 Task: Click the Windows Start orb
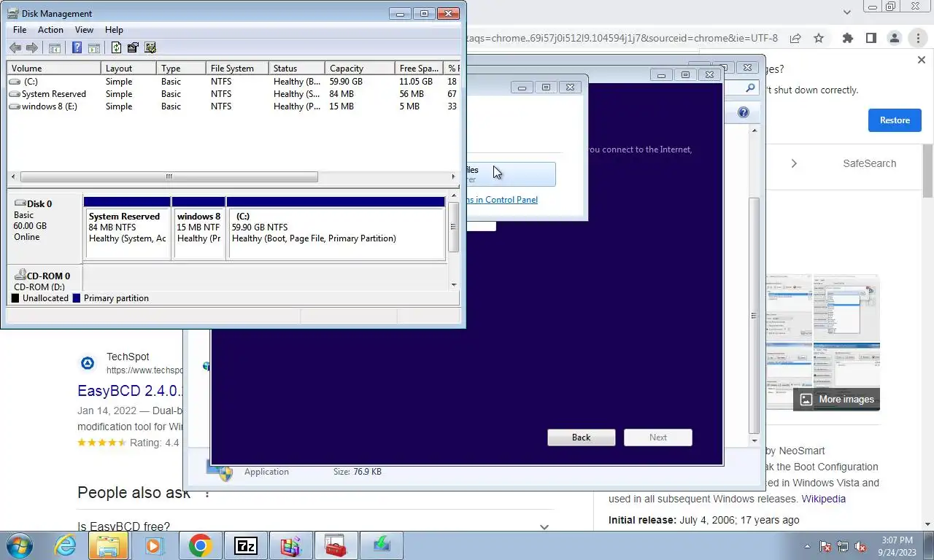pyautogui.click(x=21, y=545)
